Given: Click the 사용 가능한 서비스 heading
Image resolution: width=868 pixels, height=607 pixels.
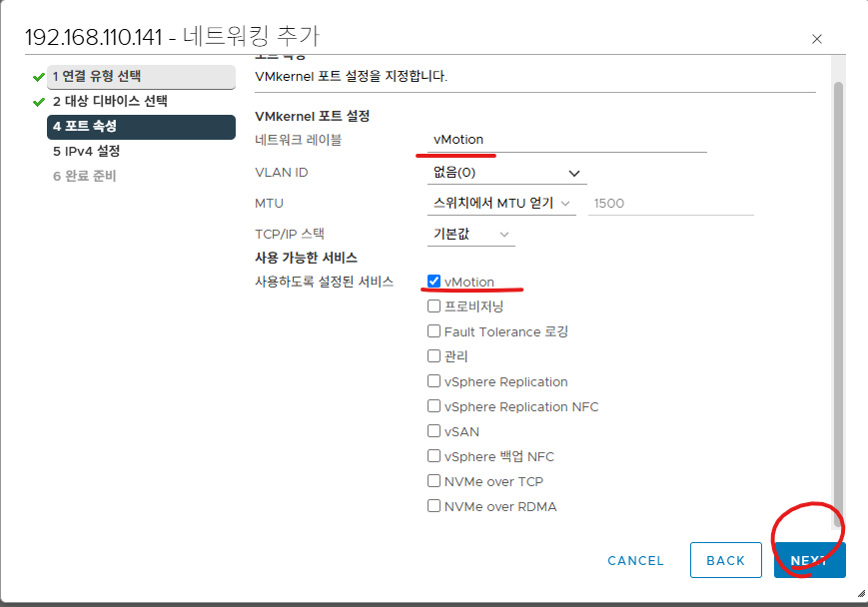Looking at the screenshot, I should pyautogui.click(x=306, y=258).
